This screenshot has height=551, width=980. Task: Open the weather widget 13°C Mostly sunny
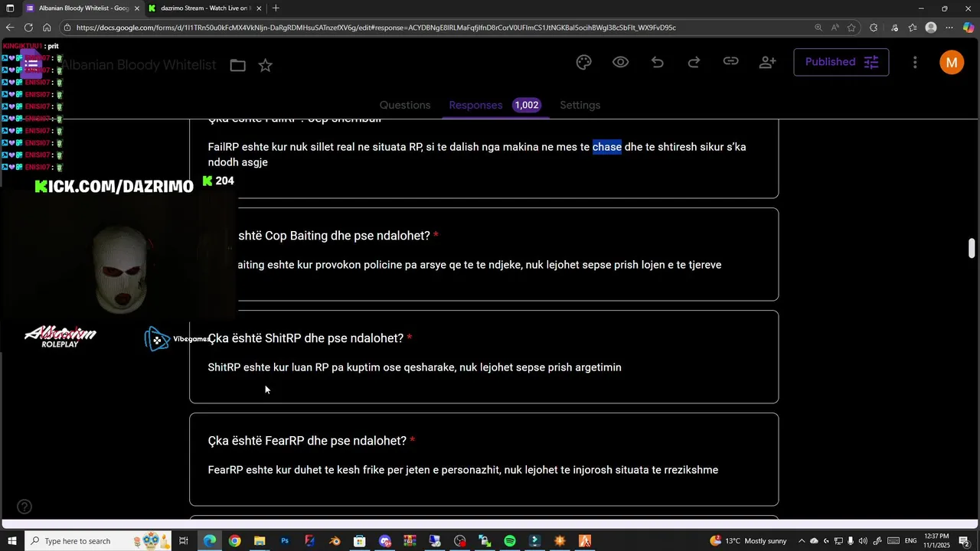click(x=749, y=541)
